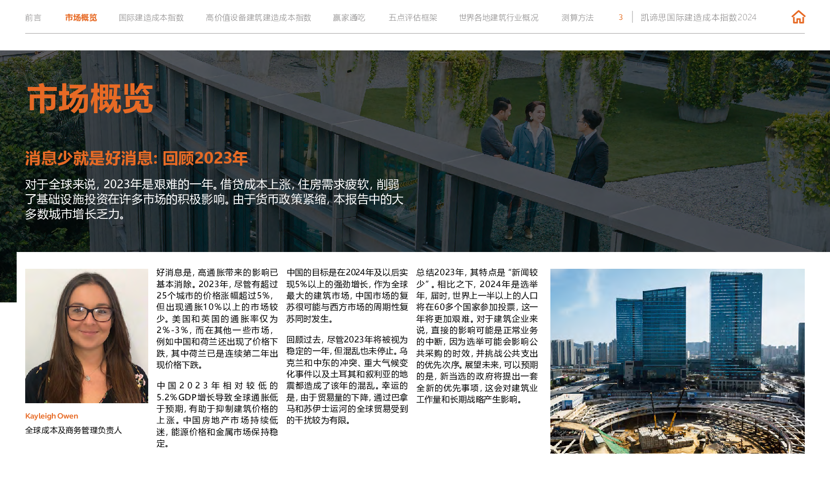
Task: Click the large 市场概览 page heading
Action: 90,98
